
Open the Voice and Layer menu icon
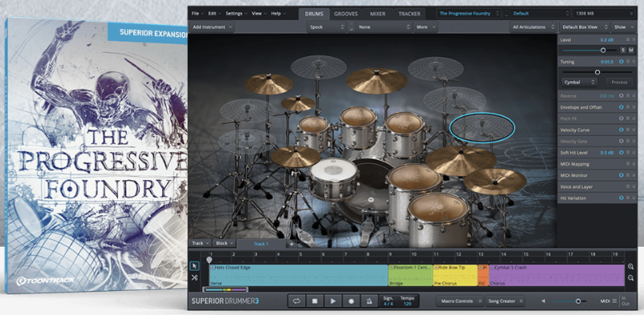[x=628, y=186]
